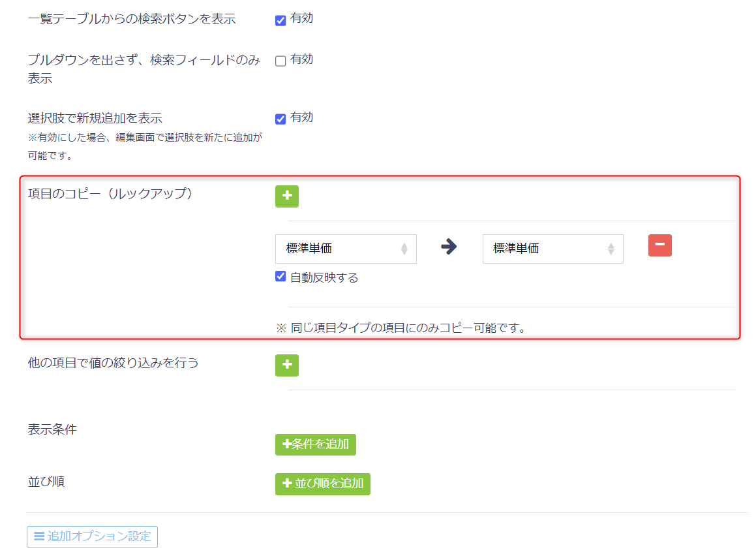Image resolution: width=756 pixels, height=556 pixels.
Task: Click the 条件を追加 button
Action: pyautogui.click(x=315, y=444)
